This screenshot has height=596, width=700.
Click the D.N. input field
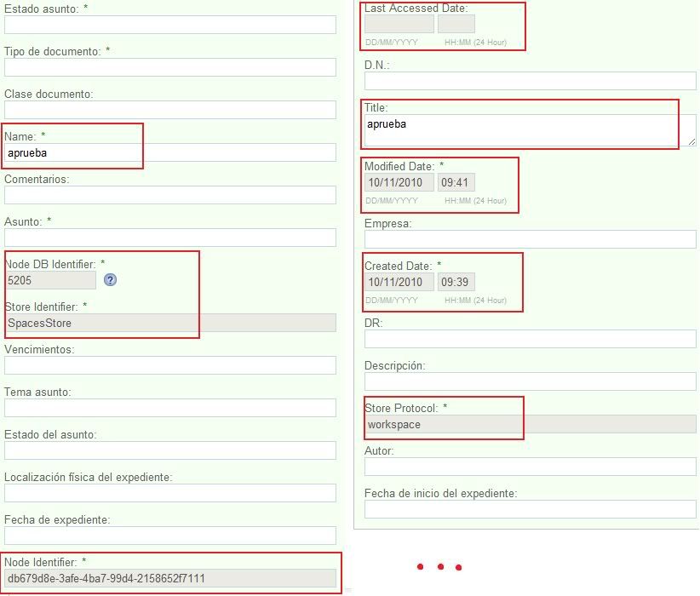tap(530, 81)
